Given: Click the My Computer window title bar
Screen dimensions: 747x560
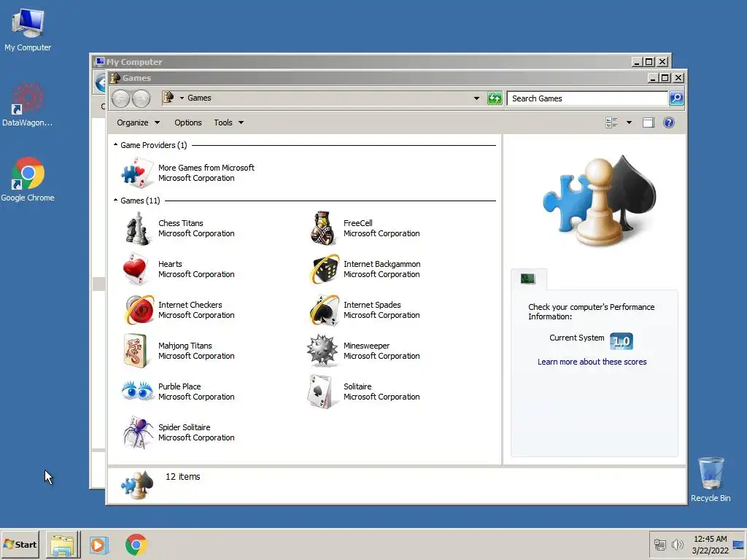Looking at the screenshot, I should [x=362, y=62].
